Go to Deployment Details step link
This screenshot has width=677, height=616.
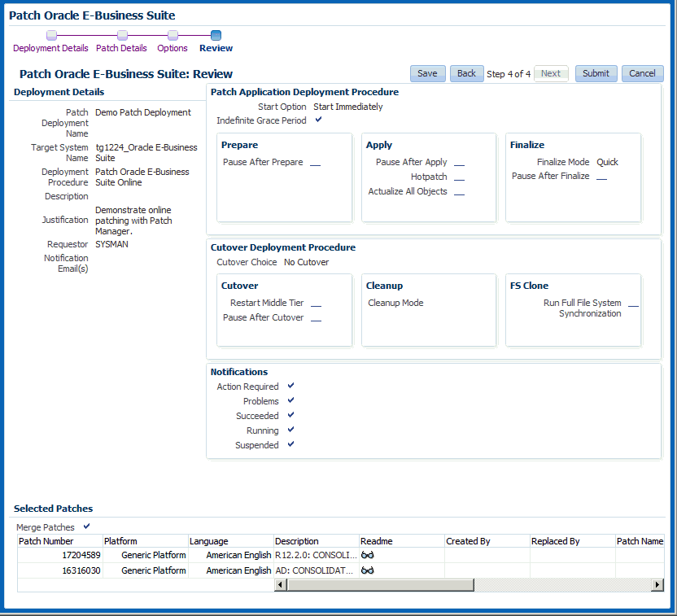click(50, 48)
